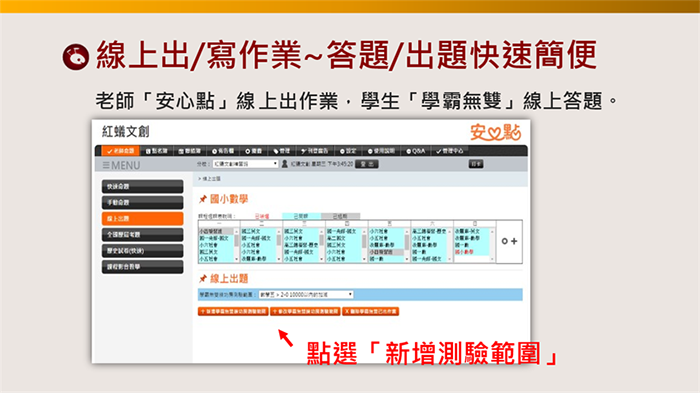Click the 安心點 logo
Viewport: 700px width, 393px height.
pos(496,132)
